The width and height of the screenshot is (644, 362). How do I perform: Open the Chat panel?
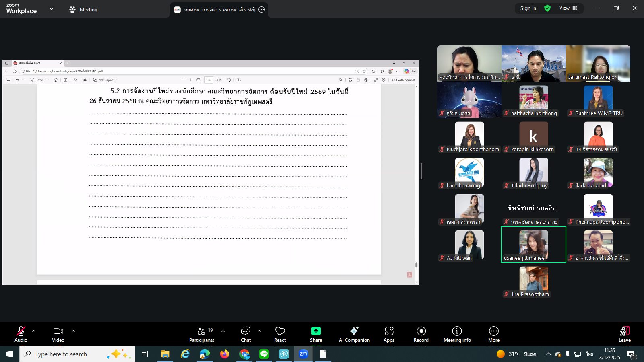click(246, 335)
